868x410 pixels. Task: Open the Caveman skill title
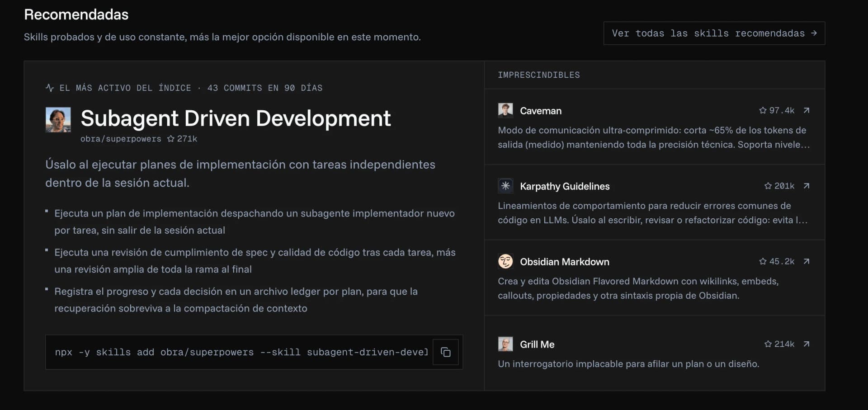coord(541,111)
